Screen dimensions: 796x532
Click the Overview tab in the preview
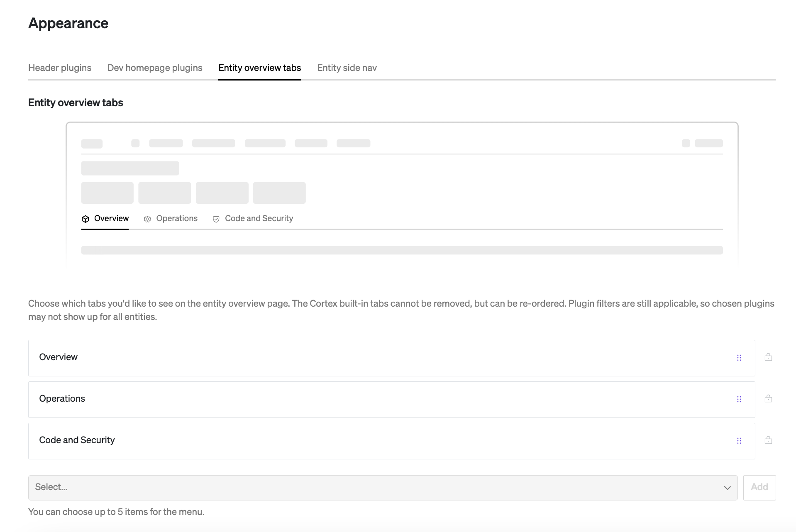[x=111, y=218]
